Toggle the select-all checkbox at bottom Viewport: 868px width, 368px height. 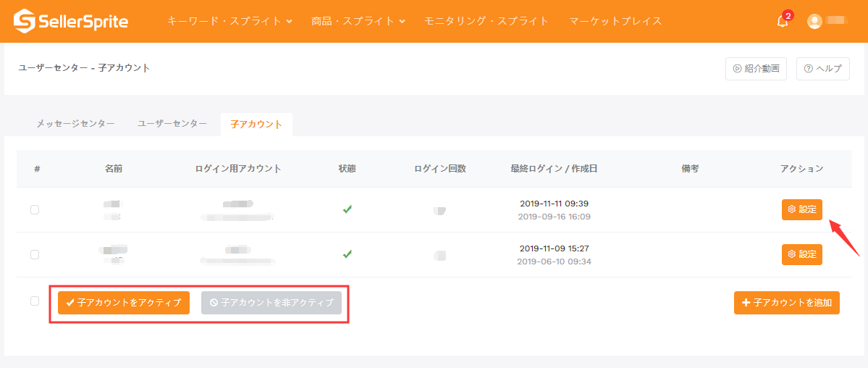35,301
